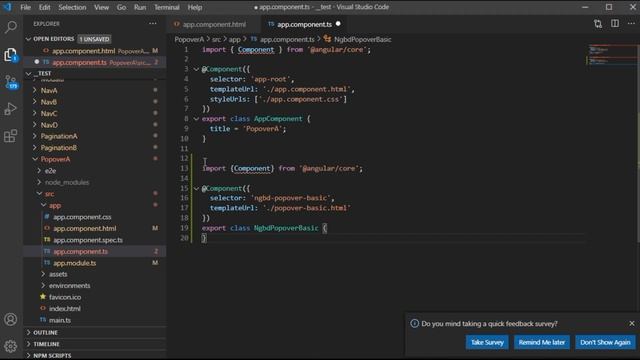Collapse the Open Editors section
The height and width of the screenshot is (360, 640).
pyautogui.click(x=28, y=39)
